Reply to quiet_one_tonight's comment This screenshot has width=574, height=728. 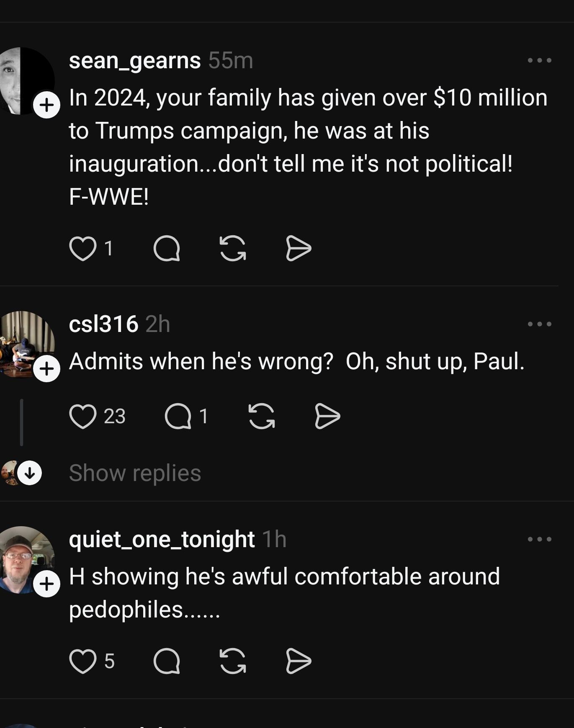click(167, 661)
